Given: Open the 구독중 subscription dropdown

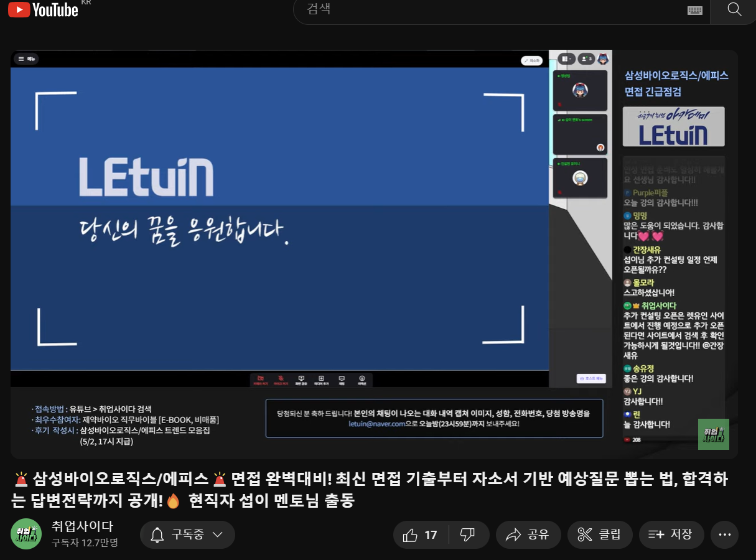Looking at the screenshot, I should (x=187, y=534).
